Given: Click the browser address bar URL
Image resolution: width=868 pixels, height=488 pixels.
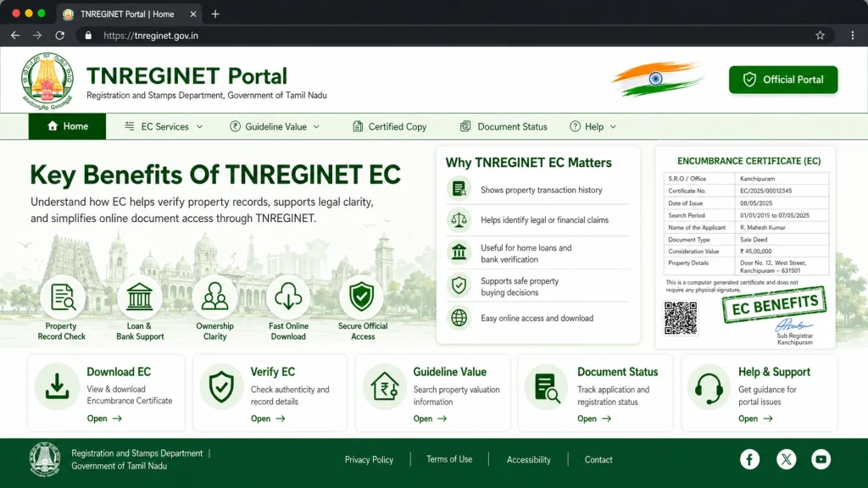Looking at the screenshot, I should click(x=151, y=36).
